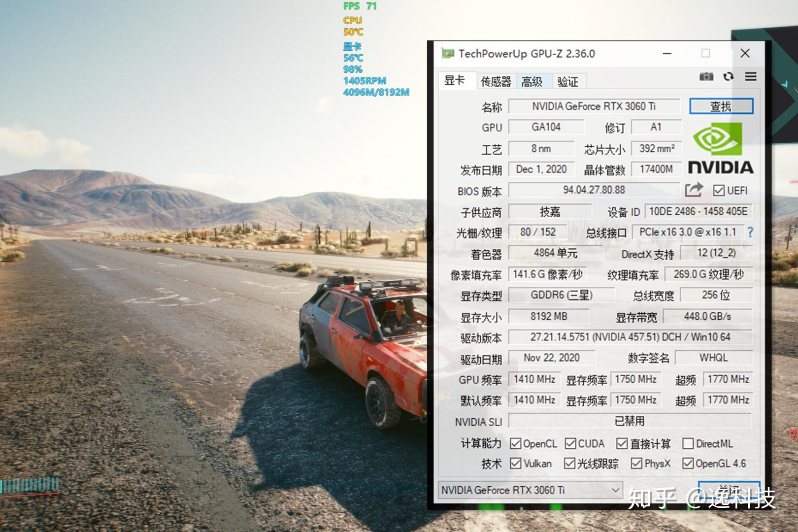This screenshot has width=798, height=532.
Task: Click the bus interface question mark
Action: (750, 232)
